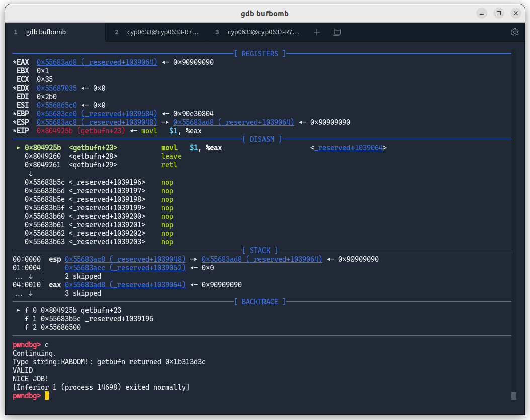Maximize the gdb bufbomb window
530x420 pixels.
click(x=498, y=14)
